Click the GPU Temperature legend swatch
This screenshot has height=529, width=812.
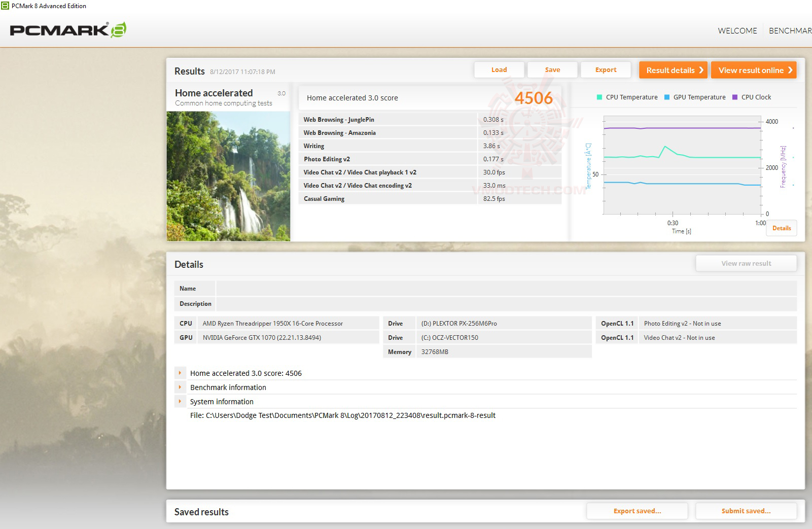tap(667, 97)
